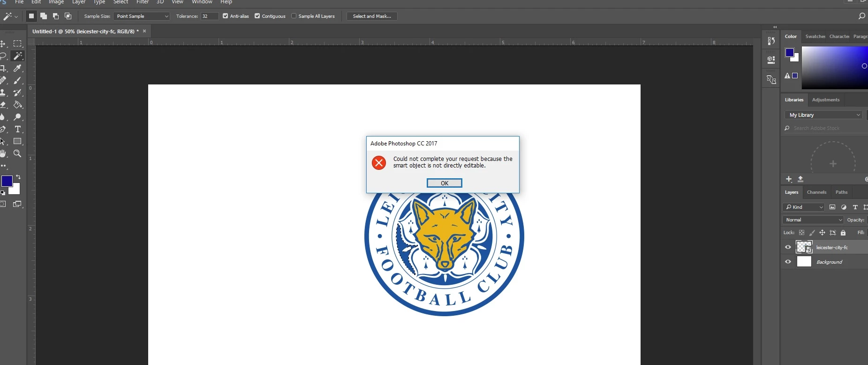The height and width of the screenshot is (365, 868).
Task: Open the Normal blend mode dropdown
Action: (813, 220)
